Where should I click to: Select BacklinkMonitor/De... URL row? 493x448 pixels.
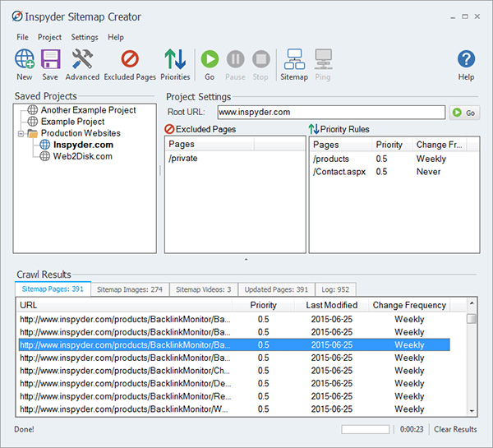tap(234, 384)
